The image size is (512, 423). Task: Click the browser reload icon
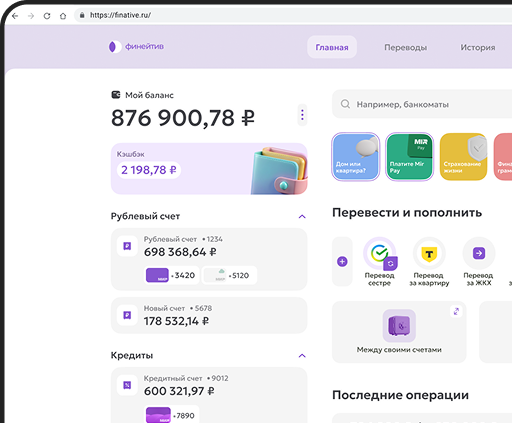pyautogui.click(x=47, y=16)
